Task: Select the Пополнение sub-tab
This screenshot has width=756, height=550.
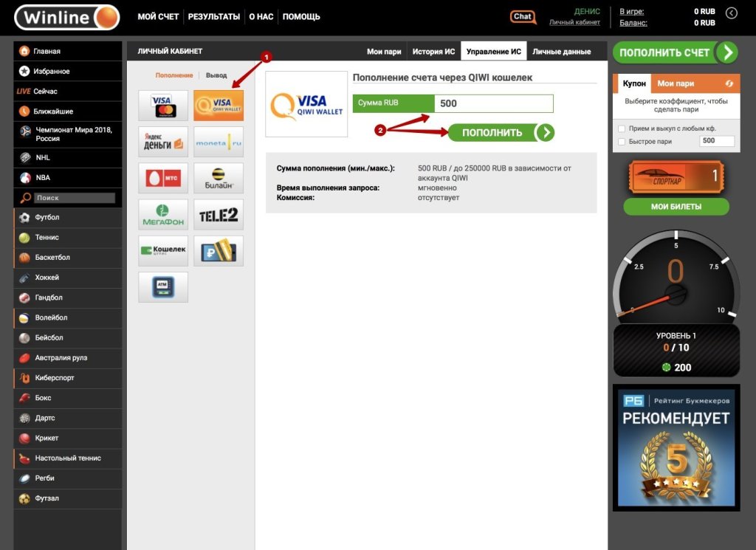Action: [x=174, y=75]
